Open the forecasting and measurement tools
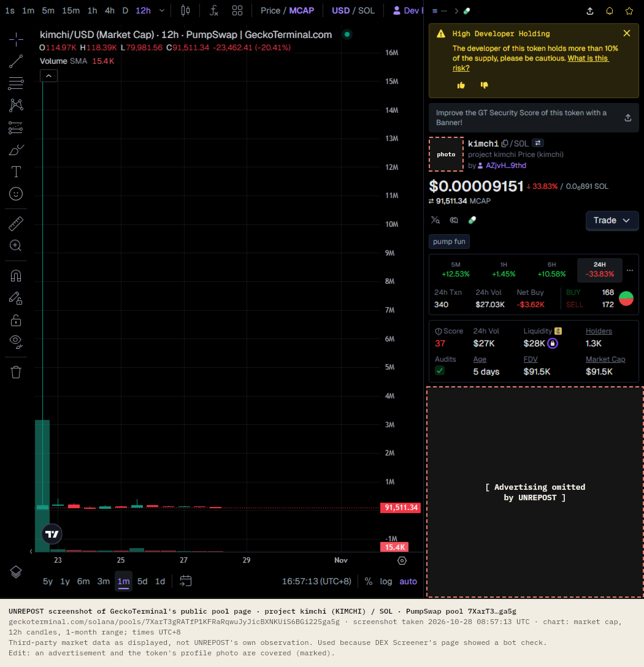644x667 pixels. (x=16, y=128)
